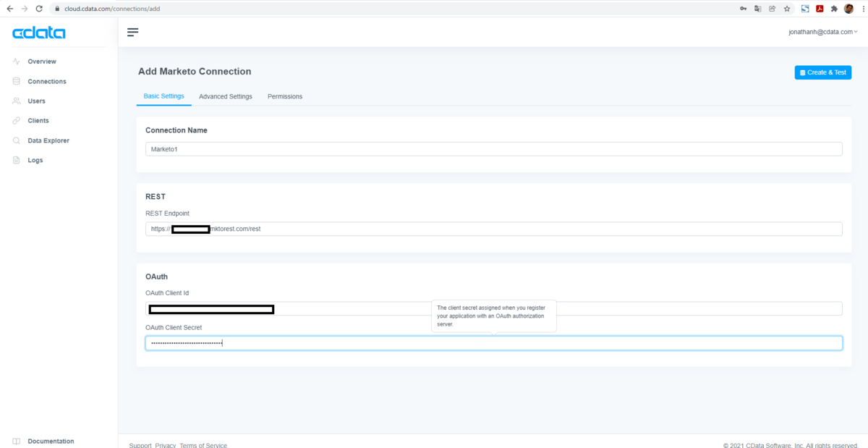
Task: Switch to the Permissions tab
Action: point(285,96)
